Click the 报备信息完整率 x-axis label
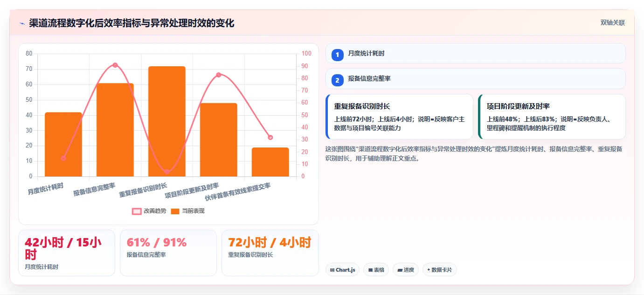Image resolution: width=644 pixels, height=295 pixels. click(94, 189)
